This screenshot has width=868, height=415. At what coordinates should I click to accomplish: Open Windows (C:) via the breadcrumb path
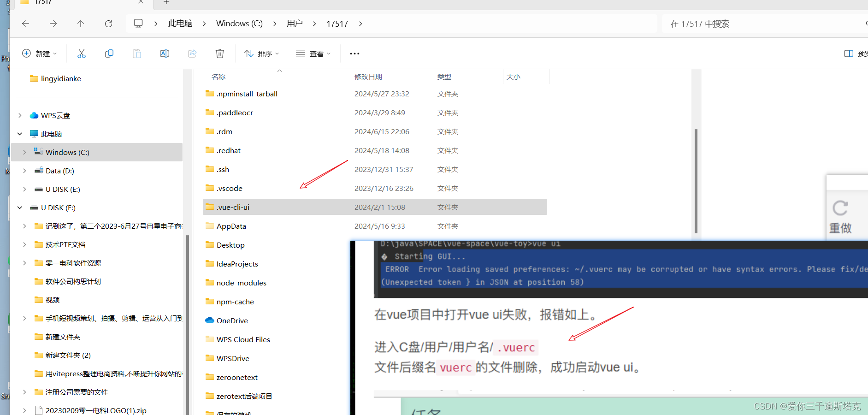tap(239, 24)
